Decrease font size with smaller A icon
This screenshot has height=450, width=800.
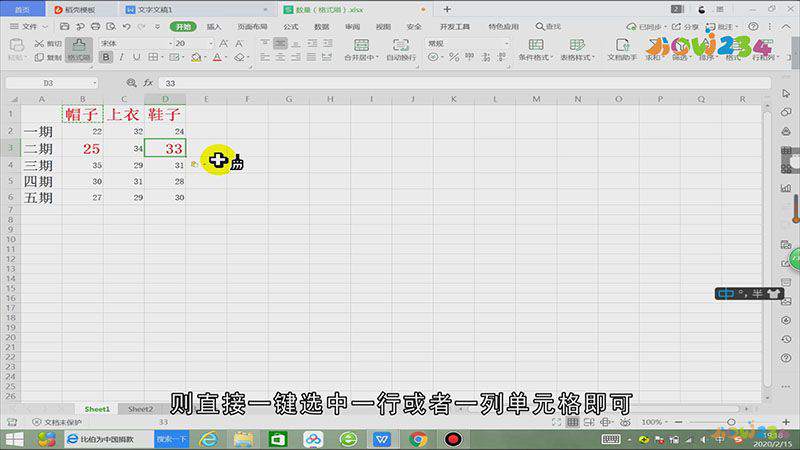click(239, 43)
